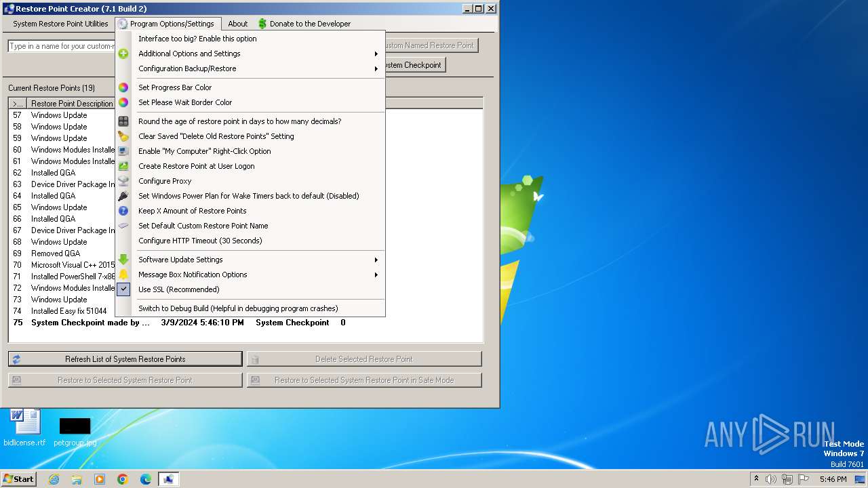Click the System Checkpoint button
This screenshot has height=488, width=868.
pos(415,65)
